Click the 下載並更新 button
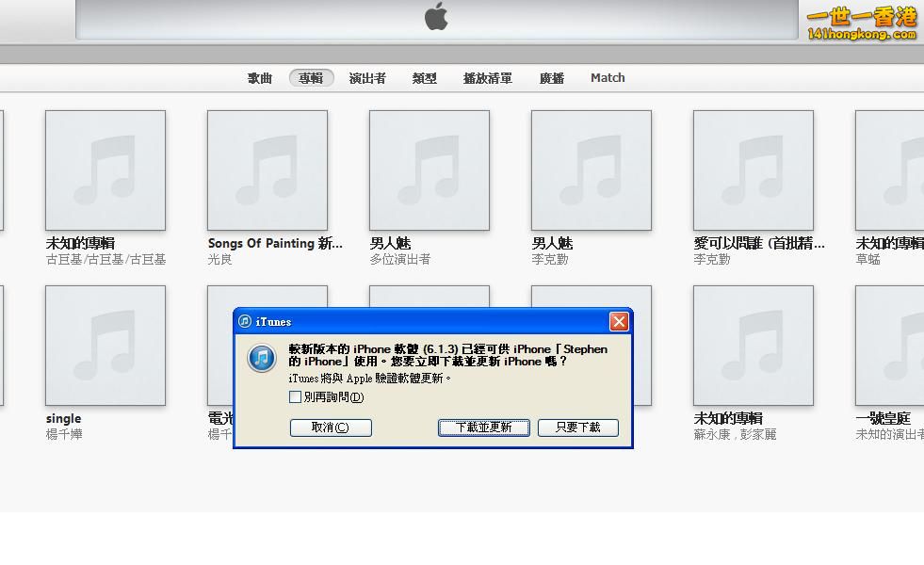The height and width of the screenshot is (565, 924). [x=483, y=427]
